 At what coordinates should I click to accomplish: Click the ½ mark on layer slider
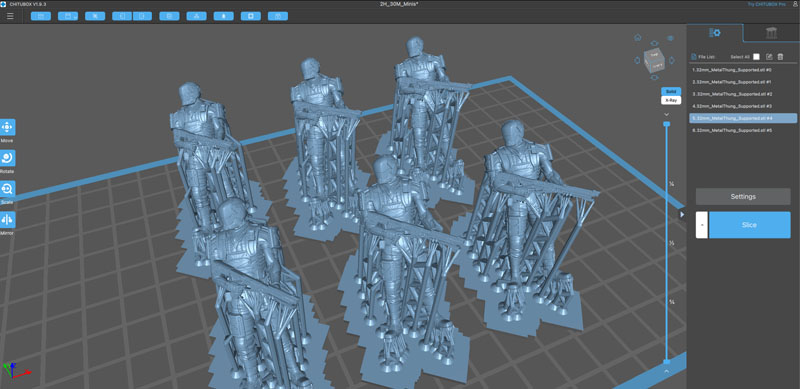point(672,243)
